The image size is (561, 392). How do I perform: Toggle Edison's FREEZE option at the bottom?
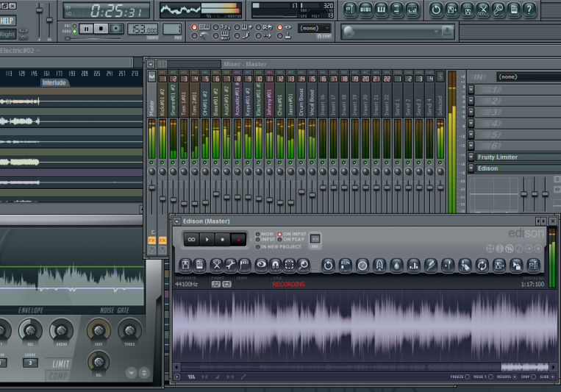[x=468, y=377]
